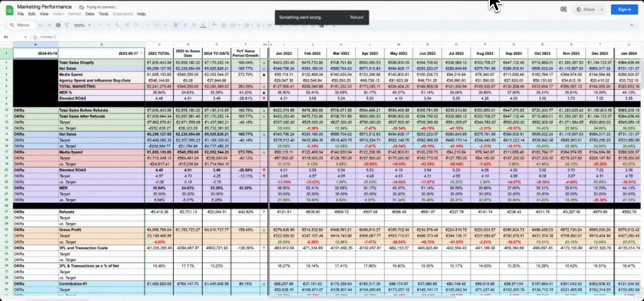Expand the column group at column G
This screenshot has width=644, height=301.
265,44
